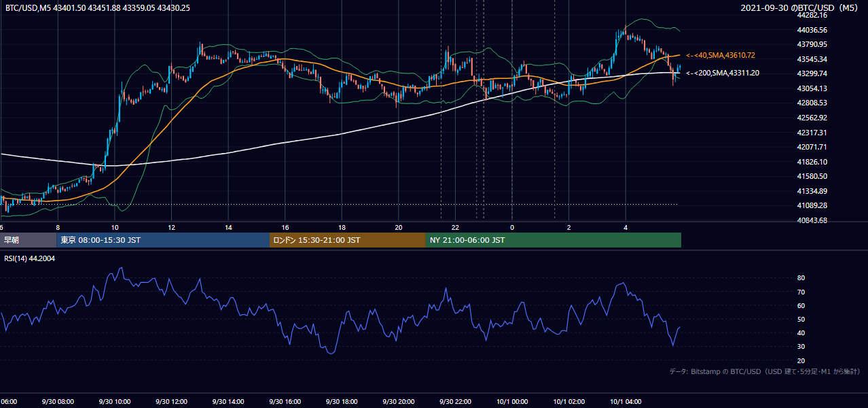Viewport: 868px width, 408px height.
Task: Click the 9/30 22:00 time label
Action: [x=455, y=402]
